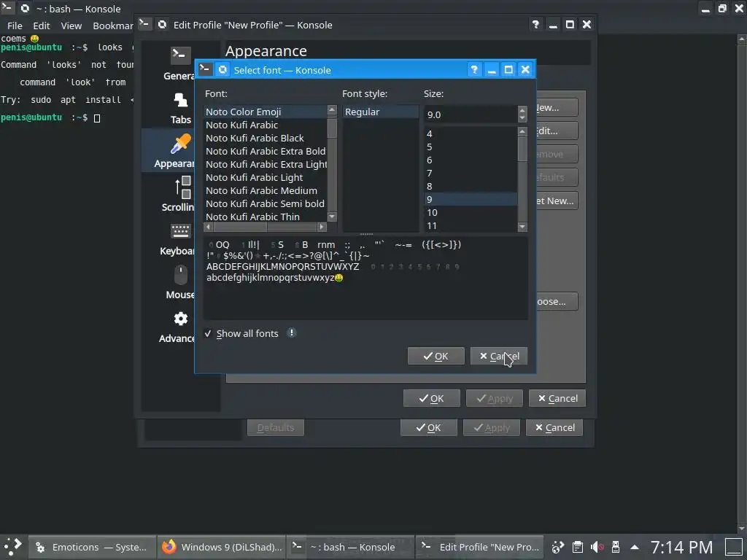Open the Mouse page icon in sidebar
This screenshot has width=747, height=560.
tap(181, 275)
